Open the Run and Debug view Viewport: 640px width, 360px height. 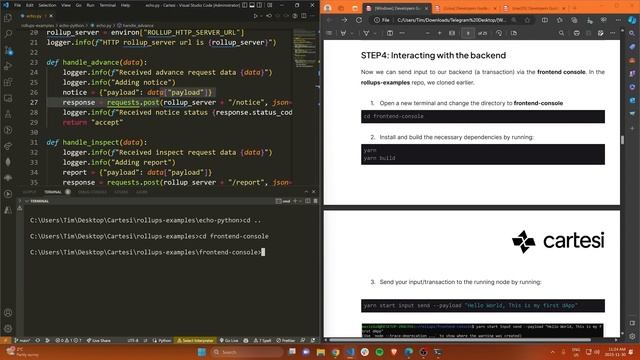8,67
